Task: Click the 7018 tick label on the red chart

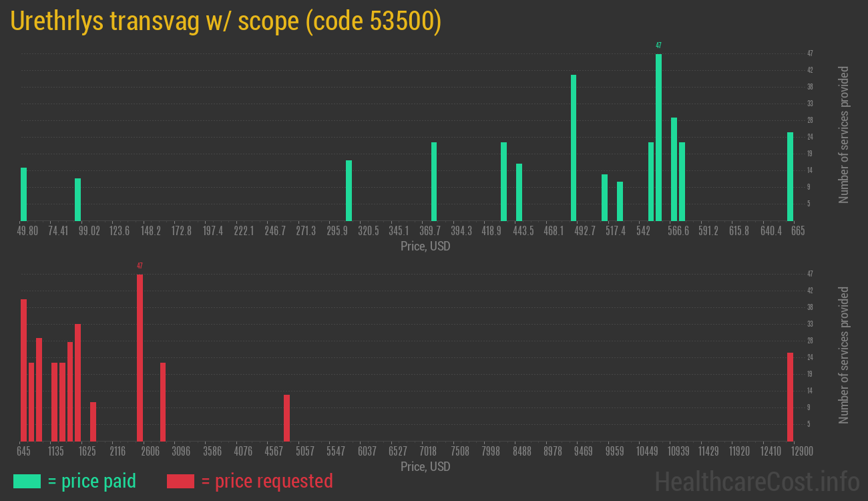Action: [x=428, y=451]
